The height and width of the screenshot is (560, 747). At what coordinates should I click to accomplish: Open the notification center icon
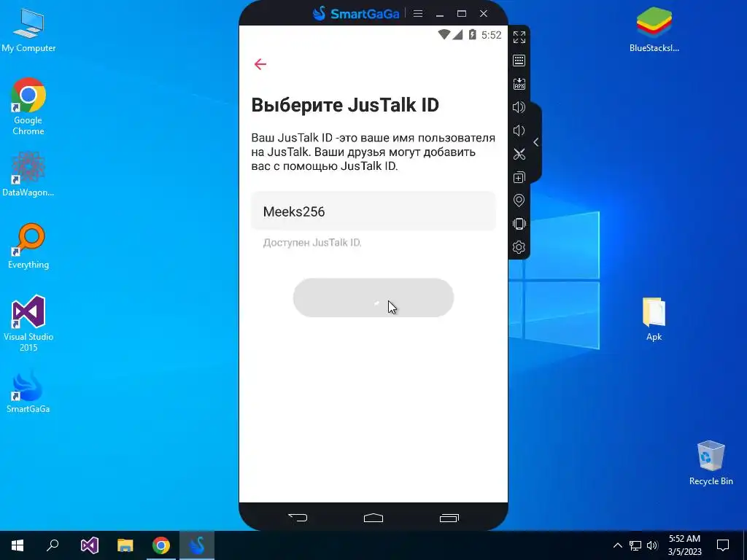(723, 545)
